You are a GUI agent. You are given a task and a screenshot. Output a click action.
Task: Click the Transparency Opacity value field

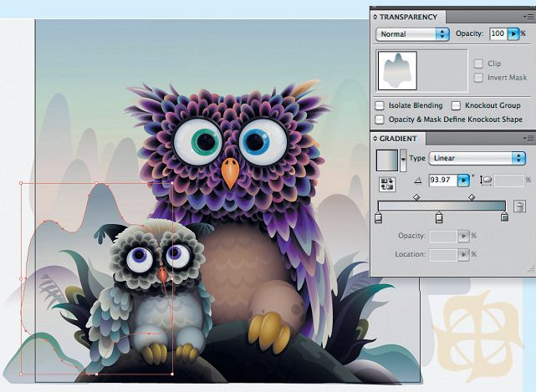[x=498, y=33]
